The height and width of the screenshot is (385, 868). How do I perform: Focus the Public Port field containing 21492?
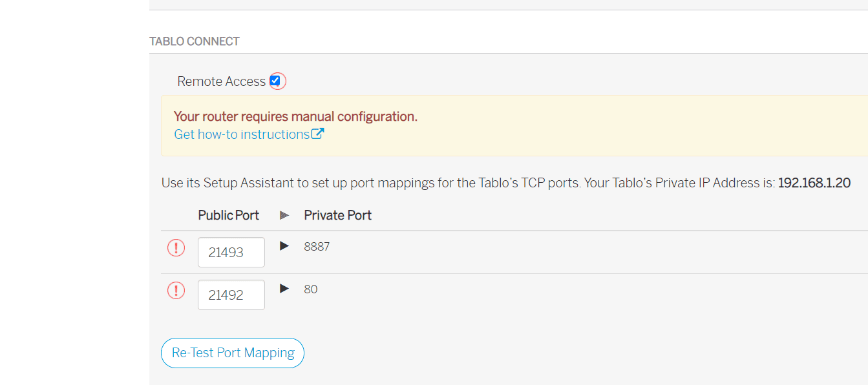(x=231, y=295)
